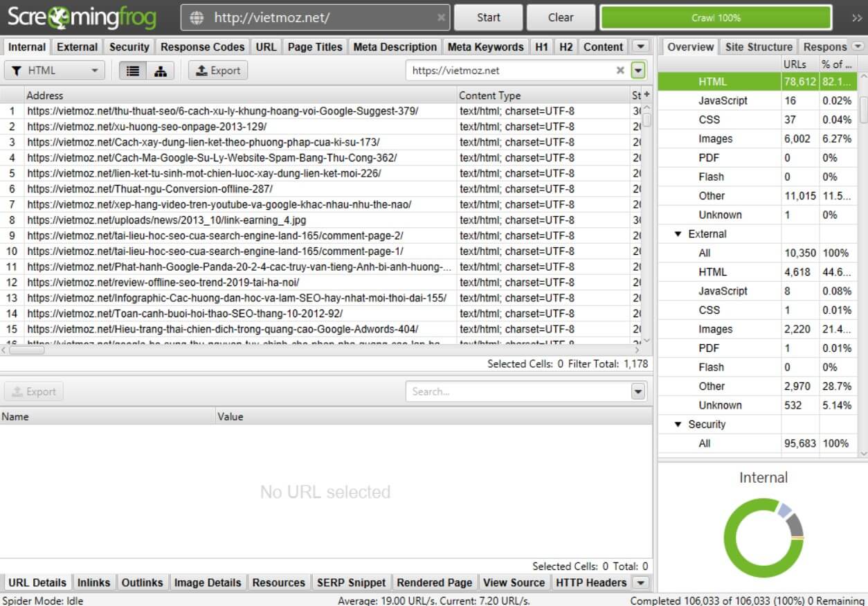This screenshot has height=606, width=868.
Task: Open the SERP Snippet bottom tab
Action: click(x=353, y=582)
